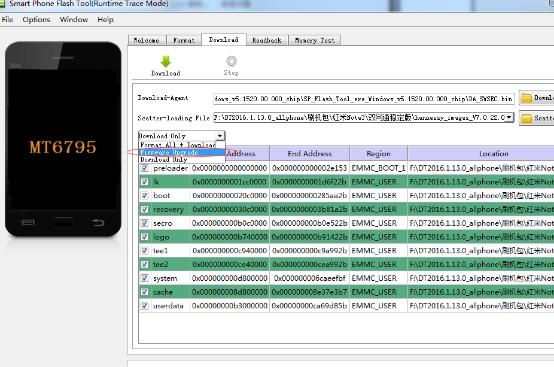Switch to the Memory Test tab
This screenshot has height=367, width=554.
click(314, 40)
